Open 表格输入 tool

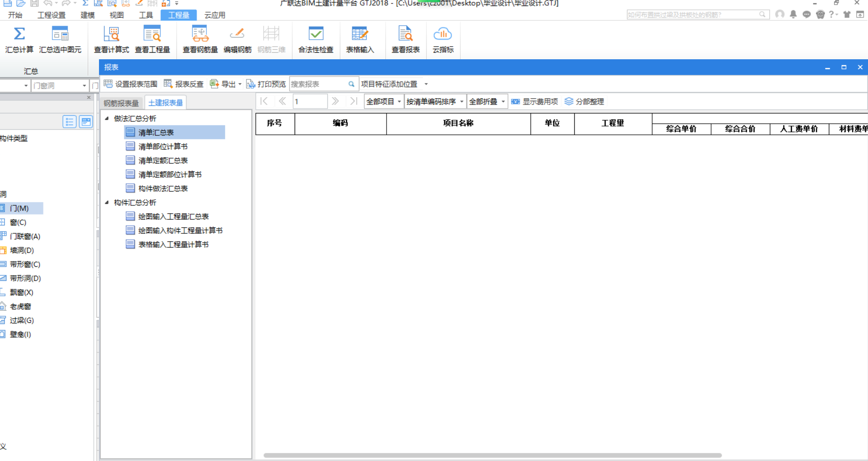coord(360,40)
